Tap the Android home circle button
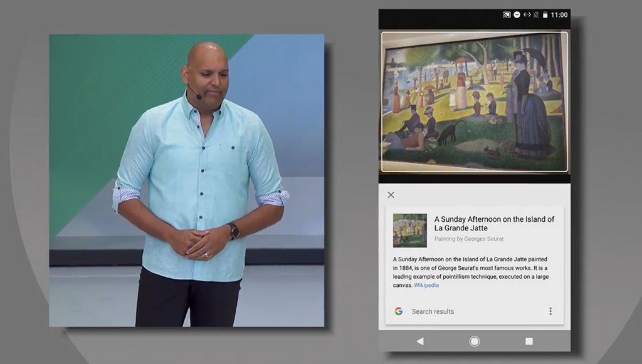642x364 pixels. 475,341
